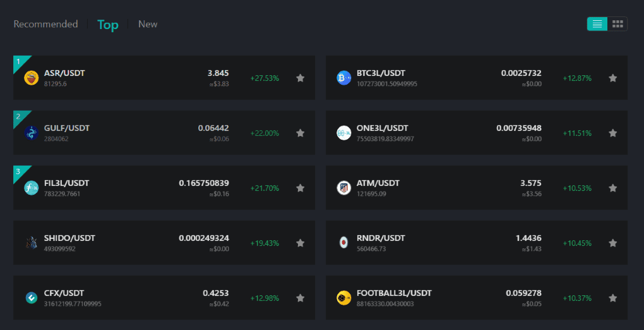Switch to the Recommended tab

[x=45, y=24]
